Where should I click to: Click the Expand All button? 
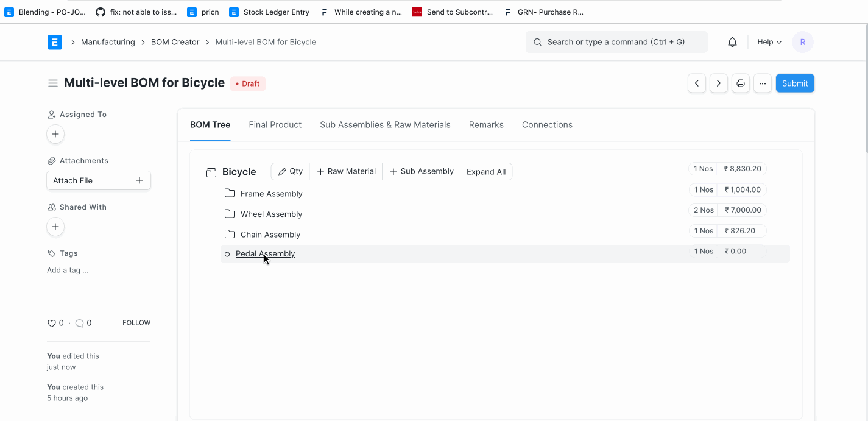pos(486,171)
